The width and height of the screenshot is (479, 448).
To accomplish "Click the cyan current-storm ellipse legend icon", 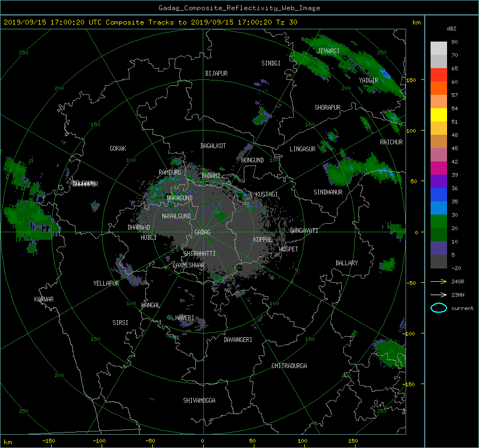I will tap(439, 308).
